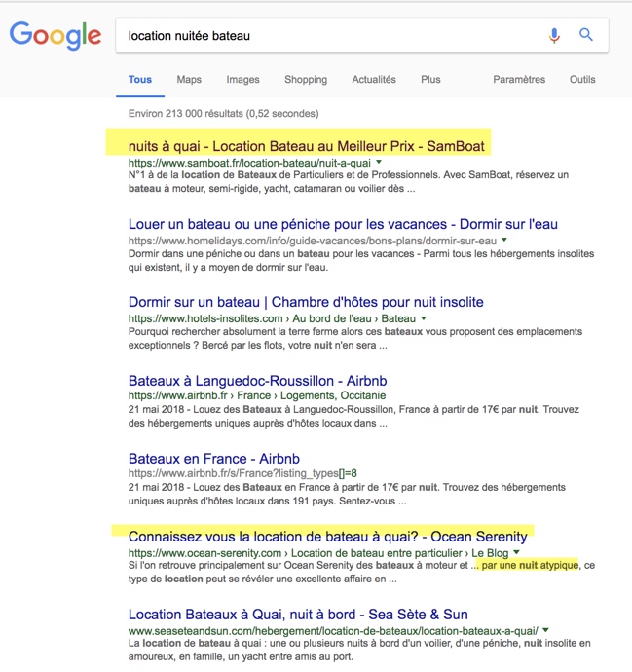Screen dimensions: 632x672
Task: Click the microphone voice search icon
Action: click(554, 36)
